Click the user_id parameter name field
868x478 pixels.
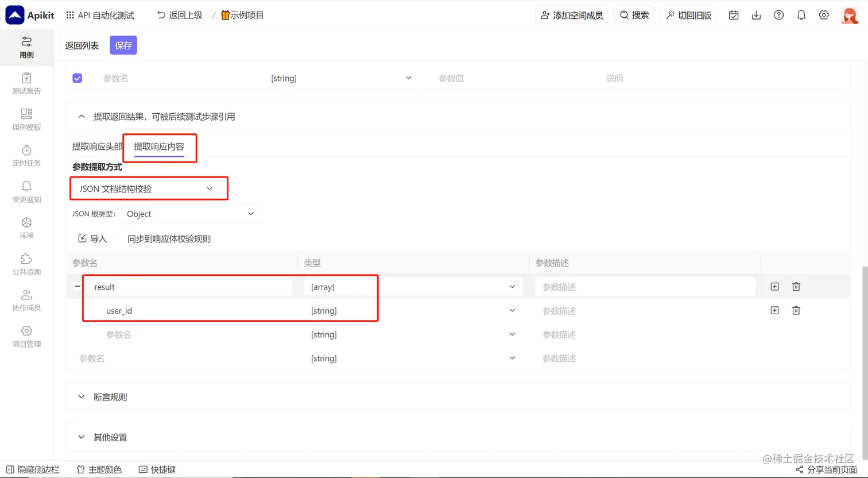coord(195,311)
